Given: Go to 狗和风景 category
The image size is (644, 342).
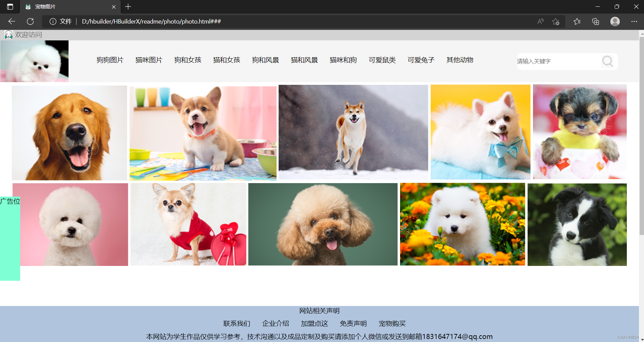Looking at the screenshot, I should [x=265, y=60].
